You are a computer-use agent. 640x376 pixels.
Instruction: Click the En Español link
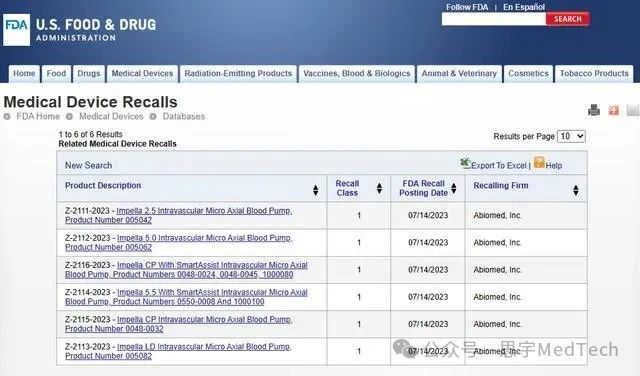(524, 7)
